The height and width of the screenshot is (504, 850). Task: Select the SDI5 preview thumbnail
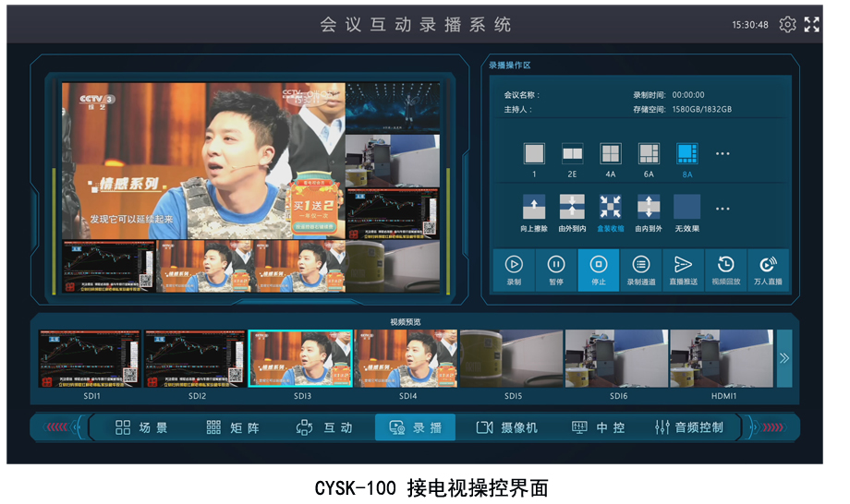513,360
